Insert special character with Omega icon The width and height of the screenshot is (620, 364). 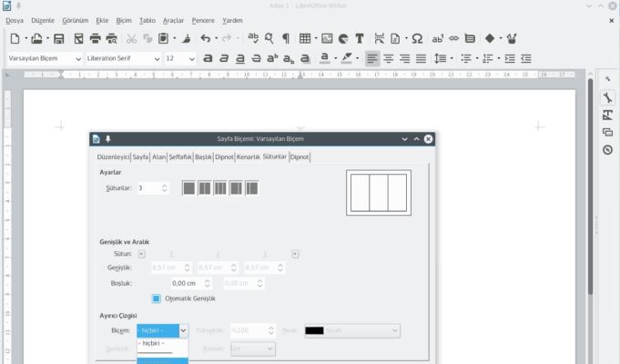pyautogui.click(x=417, y=38)
